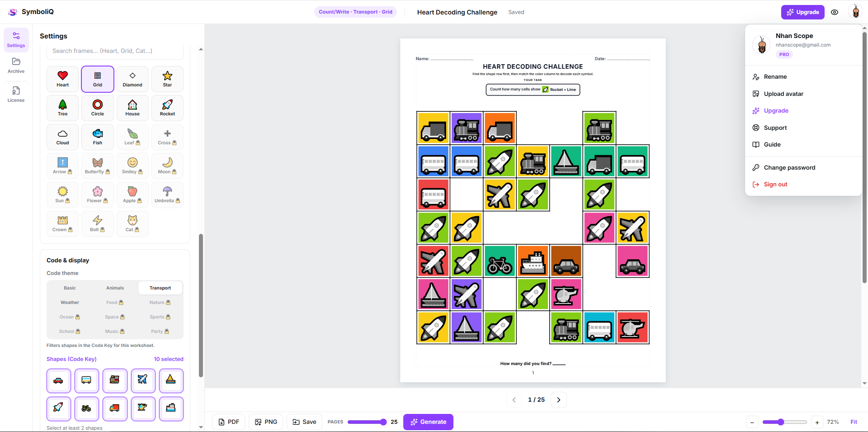Sign out of the account
This screenshot has width=868, height=432.
click(803, 185)
